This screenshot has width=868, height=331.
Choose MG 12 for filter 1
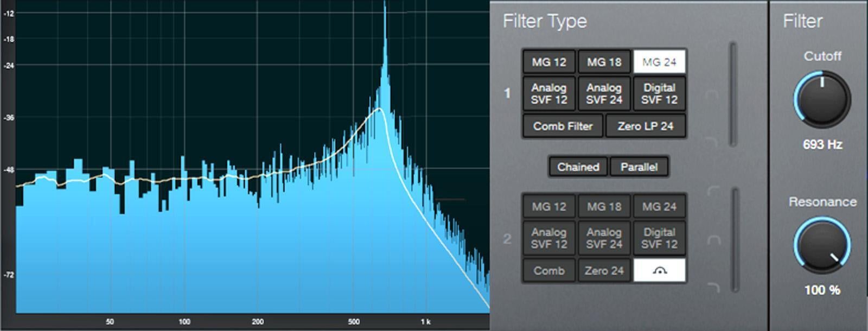point(549,62)
